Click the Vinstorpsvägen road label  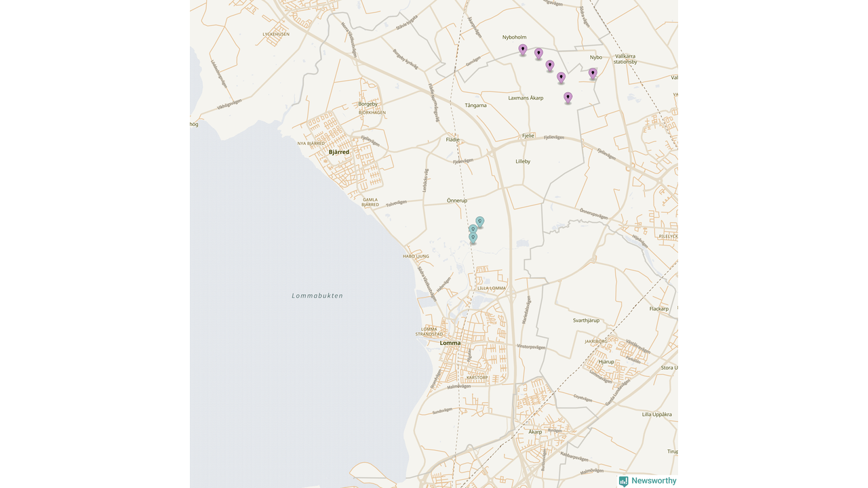click(531, 346)
